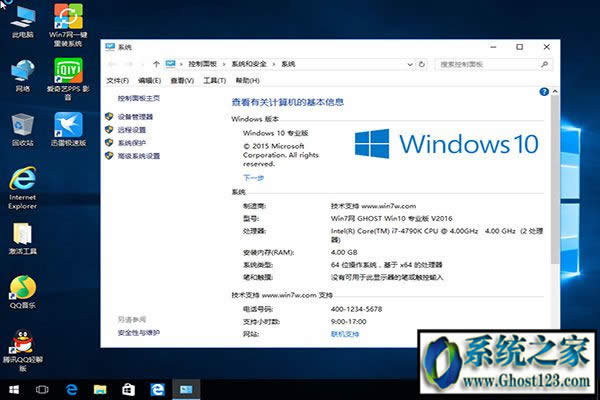The height and width of the screenshot is (400, 600).
Task: Open 高级系统设置 from the left panel
Action: (138, 156)
